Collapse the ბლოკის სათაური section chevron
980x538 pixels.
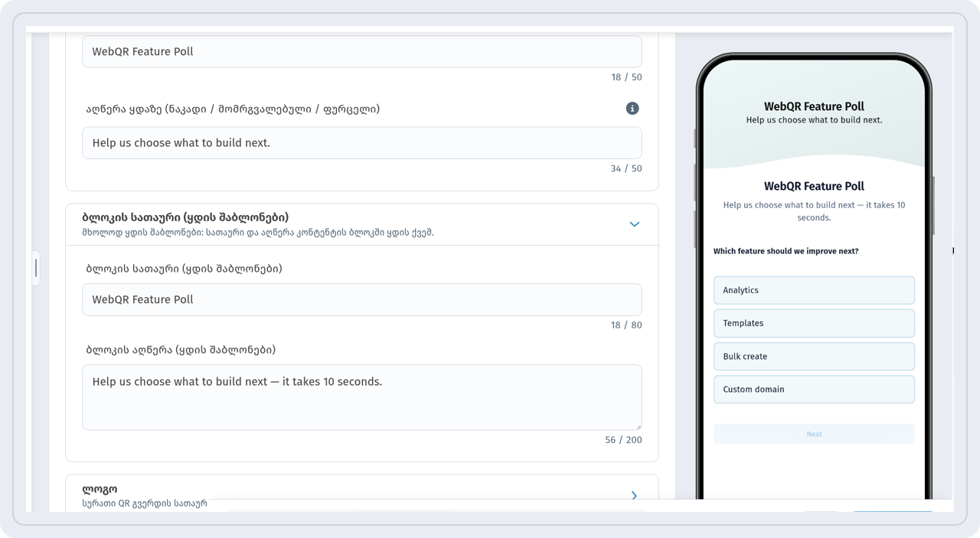[634, 224]
